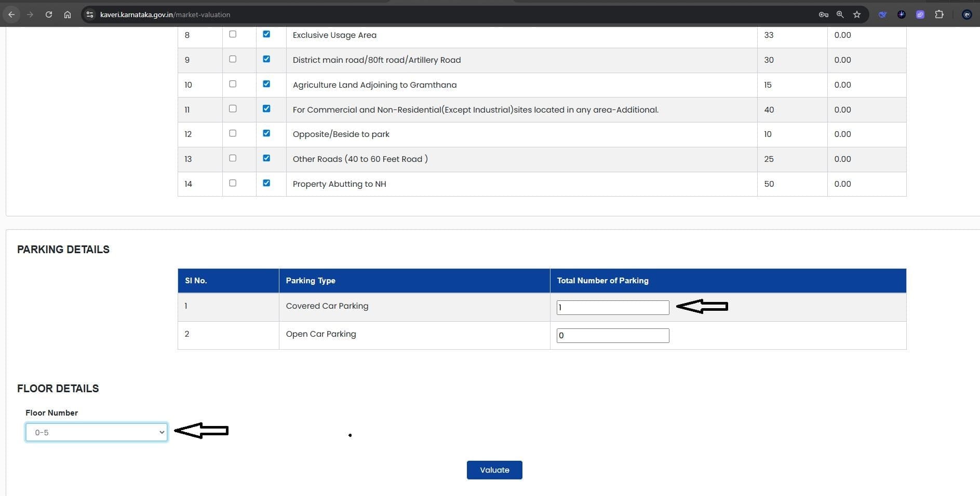The height and width of the screenshot is (496, 980).
Task: Reload the market valuation page
Action: [49, 15]
